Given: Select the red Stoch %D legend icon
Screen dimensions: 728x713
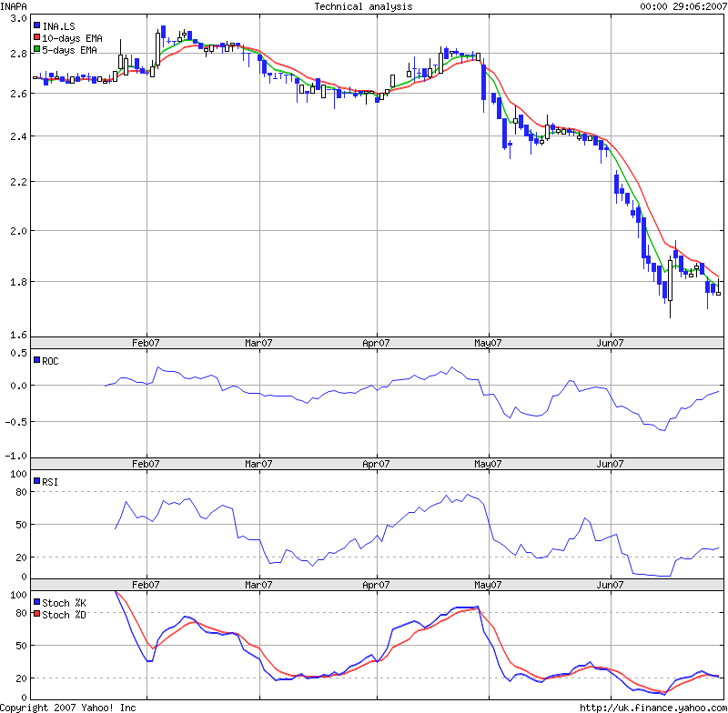Looking at the screenshot, I should click(36, 611).
